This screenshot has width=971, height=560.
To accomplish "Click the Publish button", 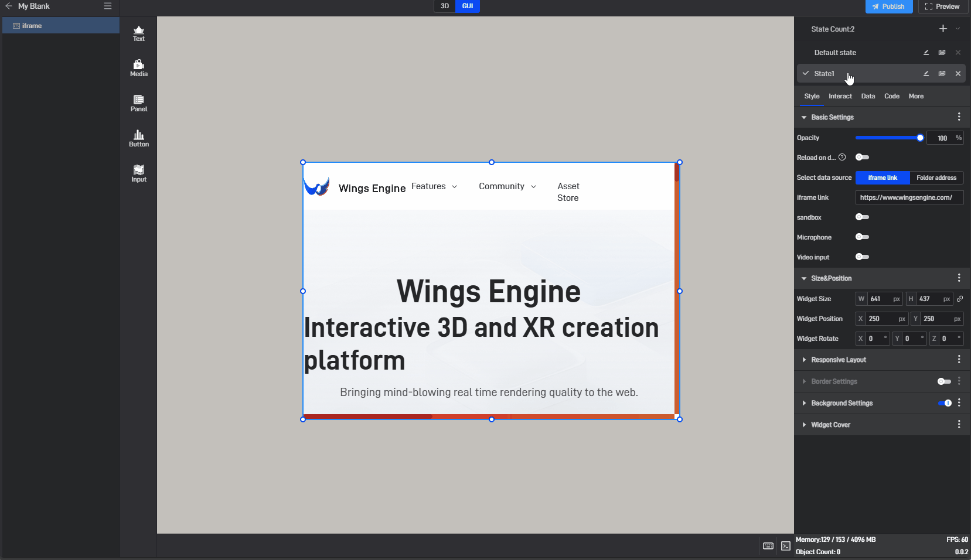I will [889, 6].
